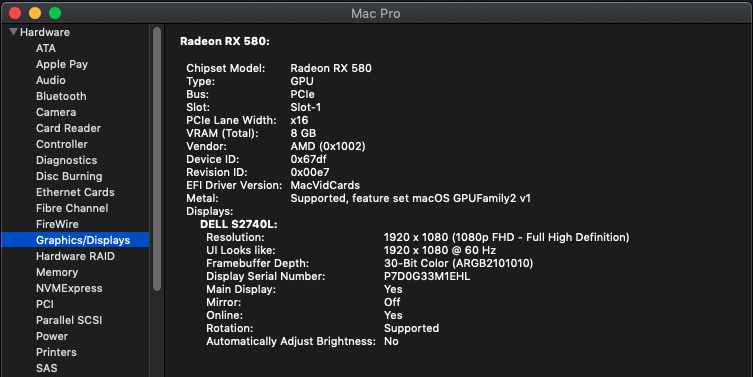Select the Display Serial Number value
Viewport: 753px width, 377px height.
tap(427, 276)
